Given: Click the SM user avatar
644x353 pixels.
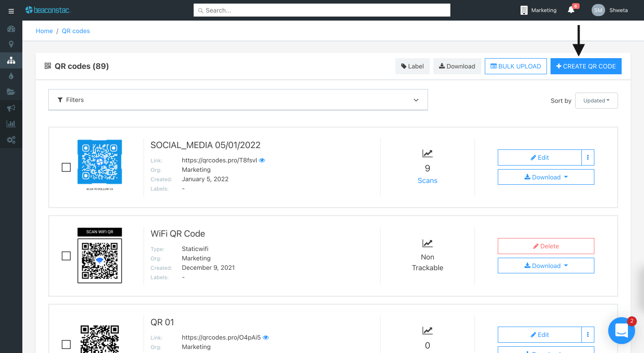Looking at the screenshot, I should click(x=598, y=10).
